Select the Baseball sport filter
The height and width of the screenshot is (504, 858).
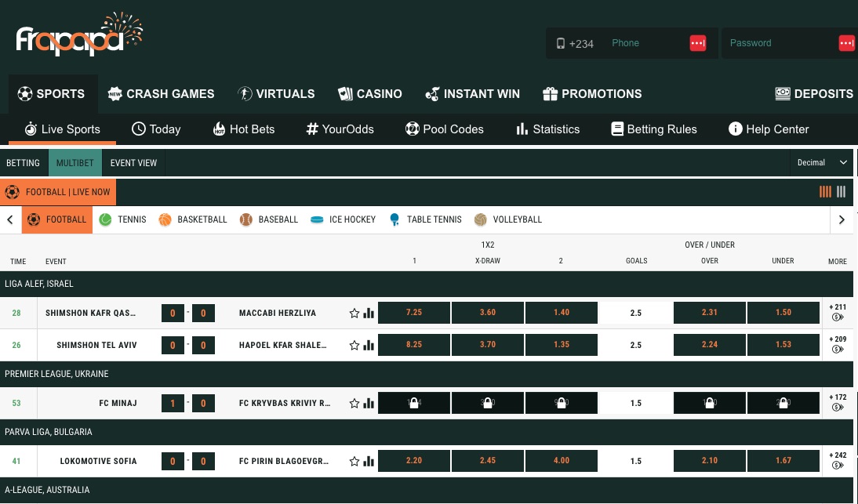269,219
